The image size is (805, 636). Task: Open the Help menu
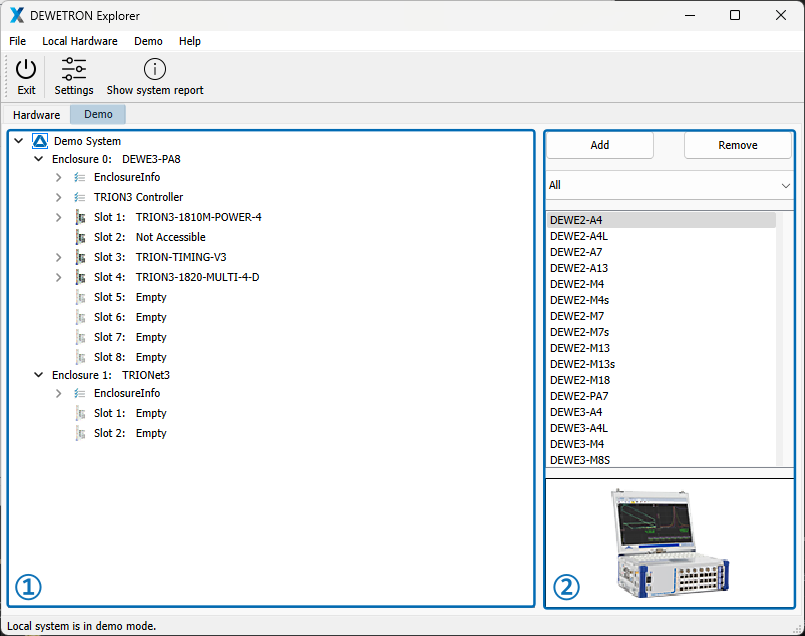click(189, 41)
